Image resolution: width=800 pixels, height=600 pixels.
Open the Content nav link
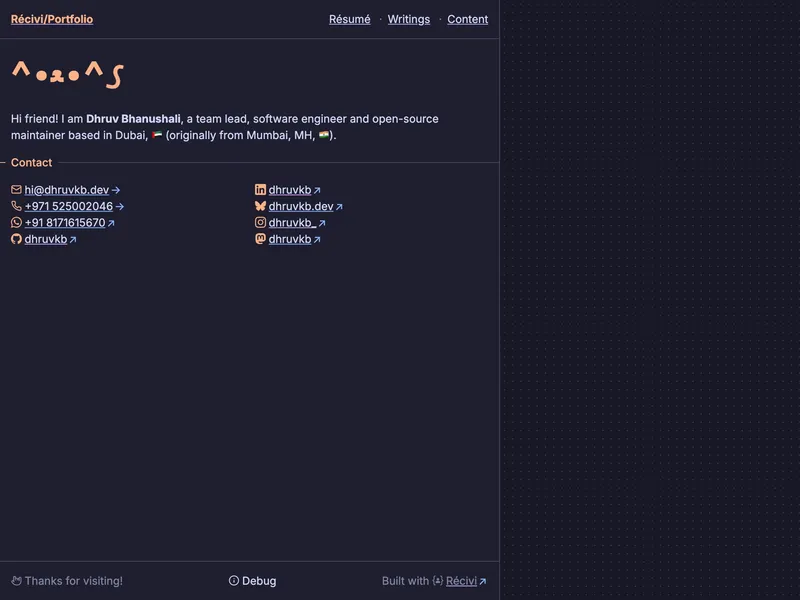pos(467,19)
